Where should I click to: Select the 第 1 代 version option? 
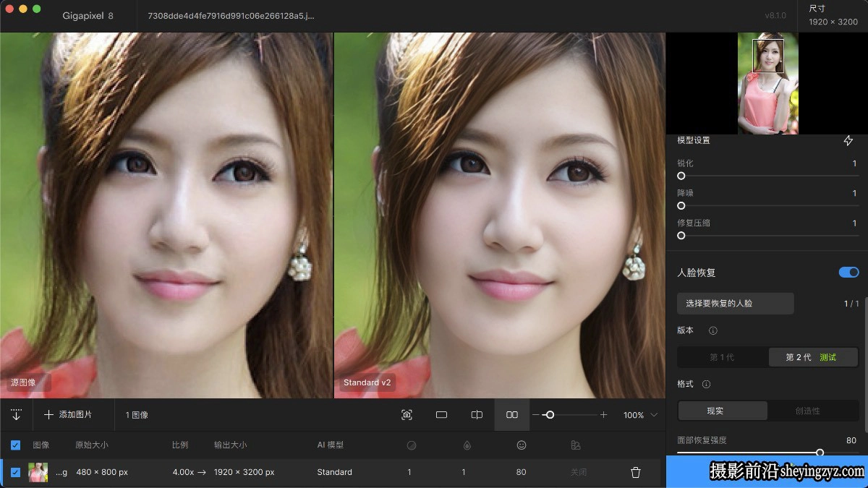point(723,357)
